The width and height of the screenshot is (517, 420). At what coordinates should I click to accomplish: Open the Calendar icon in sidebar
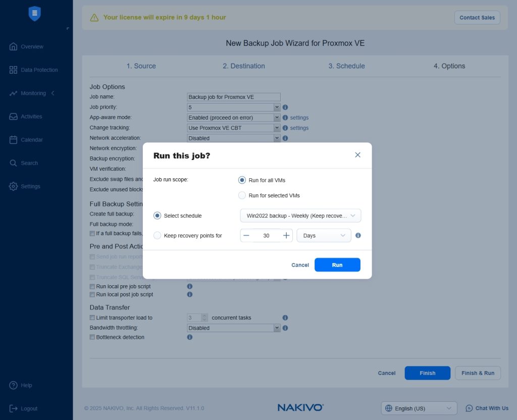[x=14, y=140]
